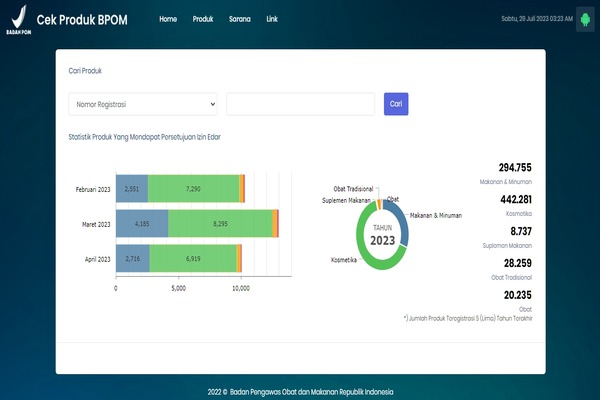Screen dimensions: 600x400
Task: Click the 5,000 x-axis tick label
Action: (x=178, y=288)
